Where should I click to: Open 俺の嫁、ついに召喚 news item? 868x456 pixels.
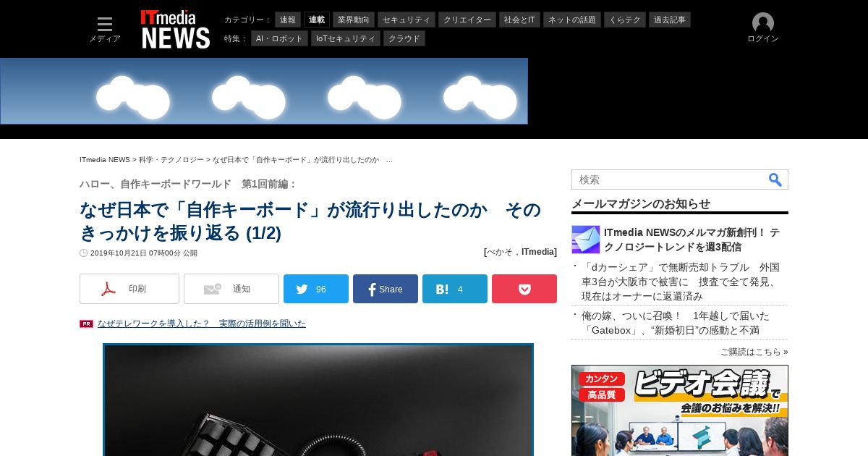[x=676, y=323]
